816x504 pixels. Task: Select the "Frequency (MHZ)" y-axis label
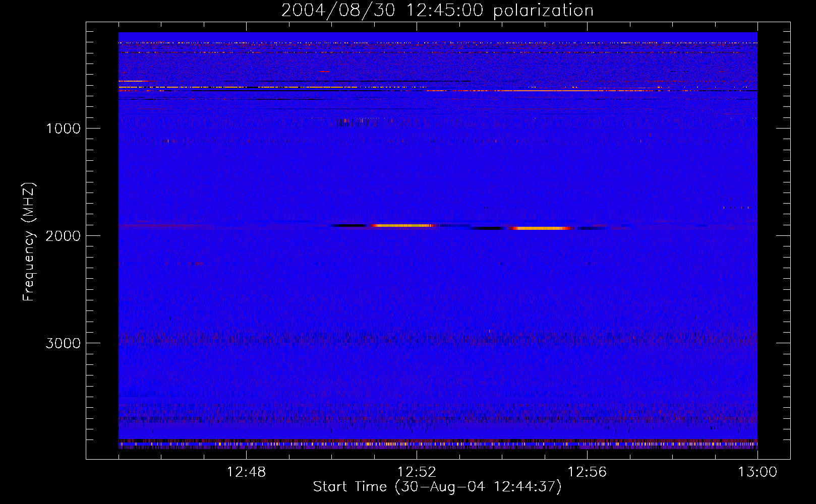pyautogui.click(x=29, y=242)
